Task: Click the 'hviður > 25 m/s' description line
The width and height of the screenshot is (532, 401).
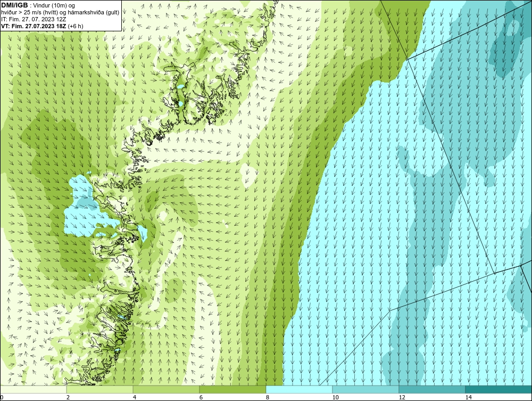Action: point(60,13)
